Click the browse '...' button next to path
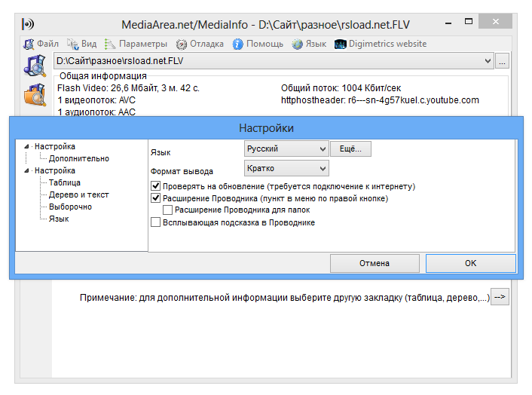This screenshot has height=395, width=532. [502, 61]
